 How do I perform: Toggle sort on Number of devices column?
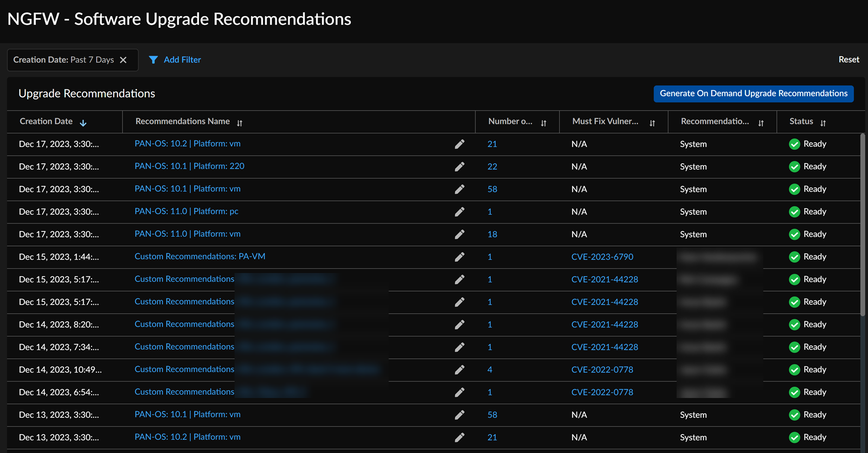click(x=543, y=123)
